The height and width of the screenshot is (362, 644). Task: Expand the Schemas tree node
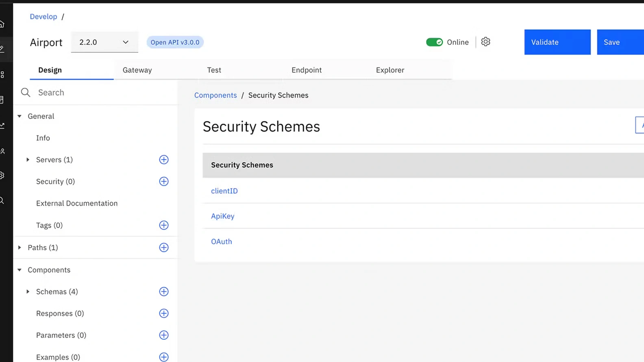[x=28, y=292]
